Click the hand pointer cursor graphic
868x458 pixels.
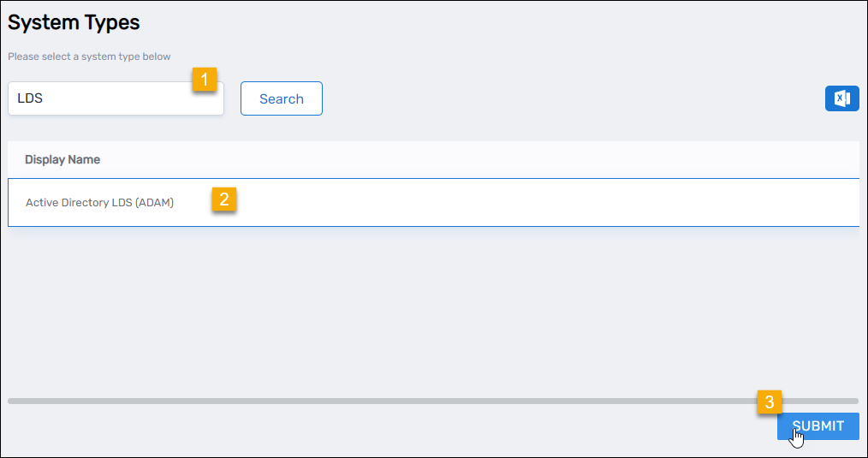coord(798,437)
